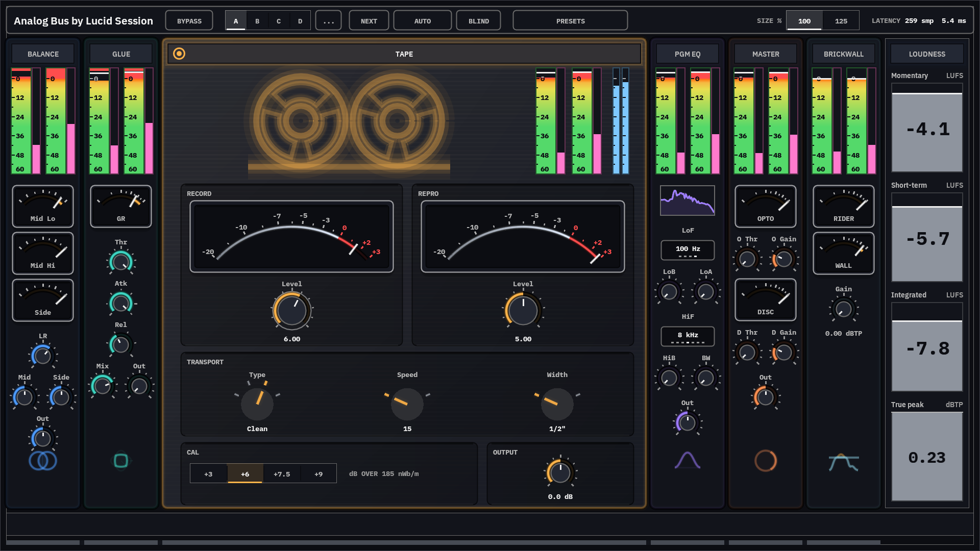The width and height of the screenshot is (980, 551).
Task: Select calibration +3
Action: click(x=208, y=474)
